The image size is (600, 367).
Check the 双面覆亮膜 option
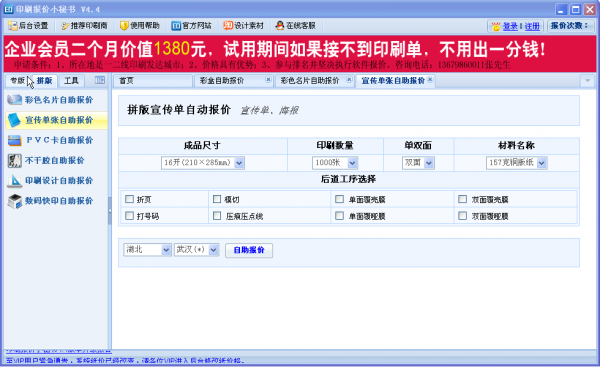coord(463,199)
